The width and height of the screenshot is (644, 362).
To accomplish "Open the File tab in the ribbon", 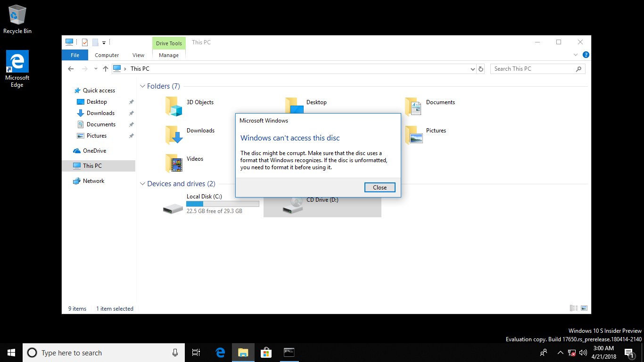I will point(75,55).
